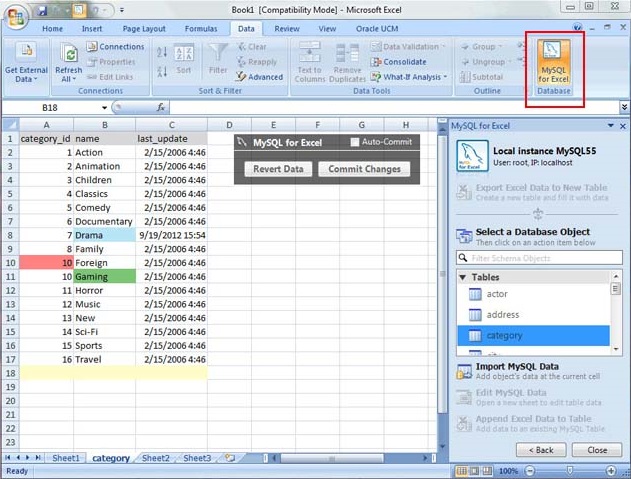631x479 pixels.
Task: Select address table in list
Action: 534,315
